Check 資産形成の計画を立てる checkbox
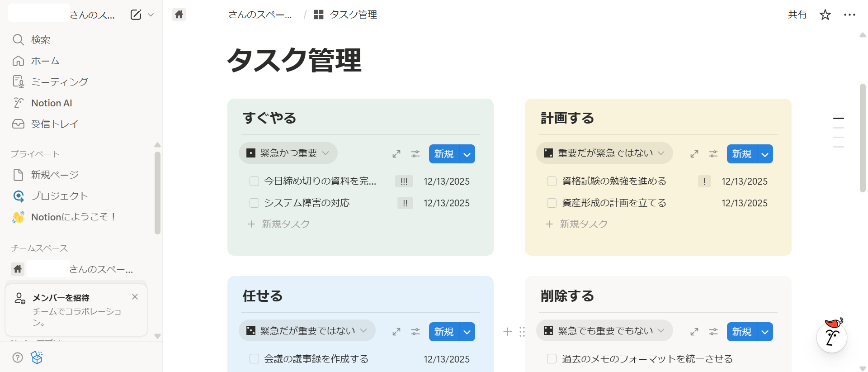Image resolution: width=868 pixels, height=372 pixels. click(x=552, y=203)
